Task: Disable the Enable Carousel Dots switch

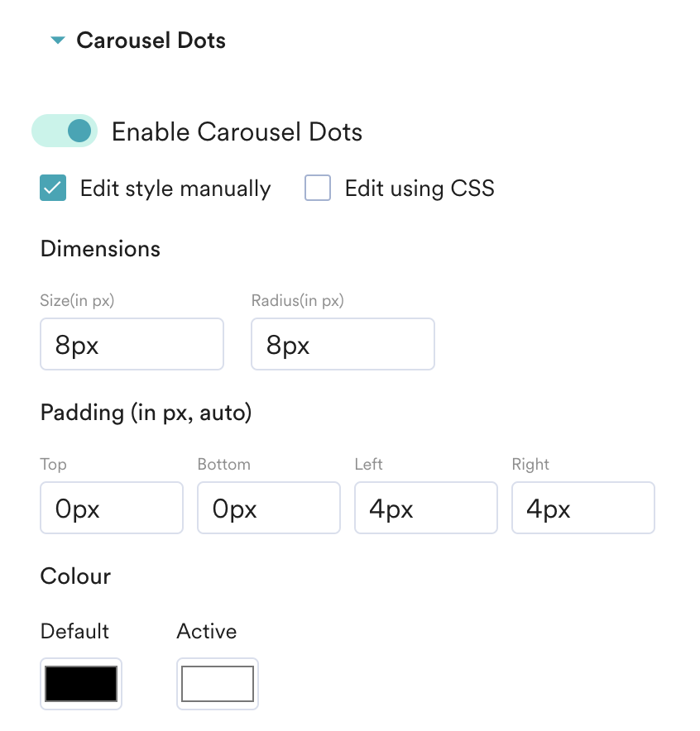Action: point(65,131)
